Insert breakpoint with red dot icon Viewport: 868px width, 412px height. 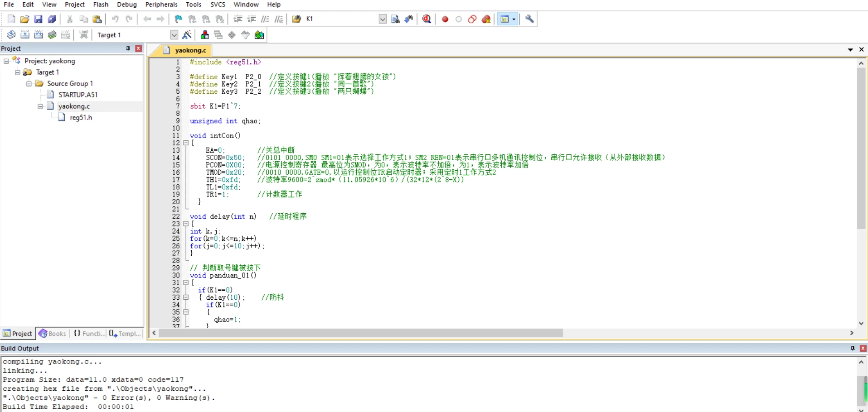445,19
